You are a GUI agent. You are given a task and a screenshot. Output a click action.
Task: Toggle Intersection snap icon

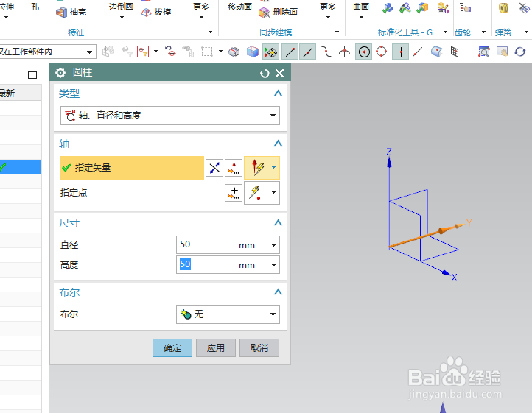coord(344,52)
